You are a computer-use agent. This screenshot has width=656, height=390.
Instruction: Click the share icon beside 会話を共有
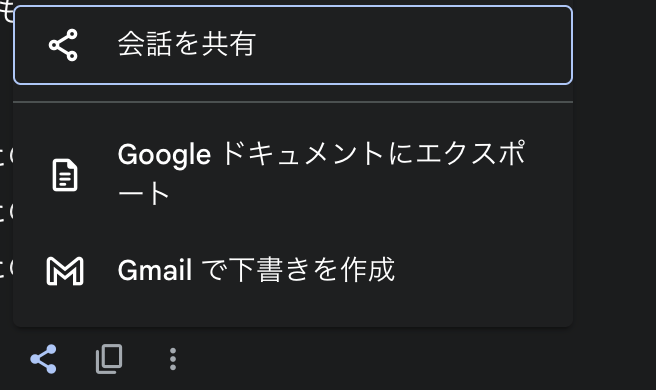pos(63,45)
